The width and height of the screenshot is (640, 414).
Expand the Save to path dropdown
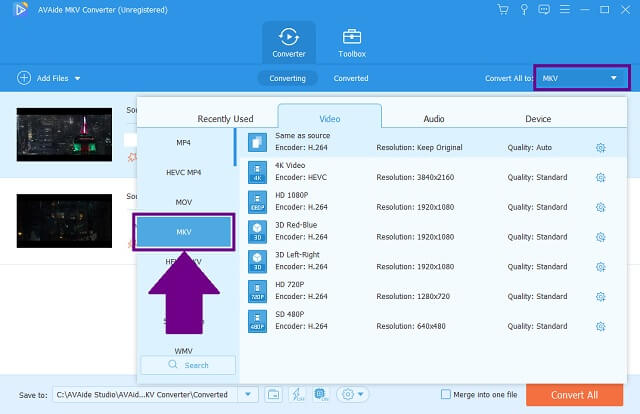pyautogui.click(x=248, y=395)
